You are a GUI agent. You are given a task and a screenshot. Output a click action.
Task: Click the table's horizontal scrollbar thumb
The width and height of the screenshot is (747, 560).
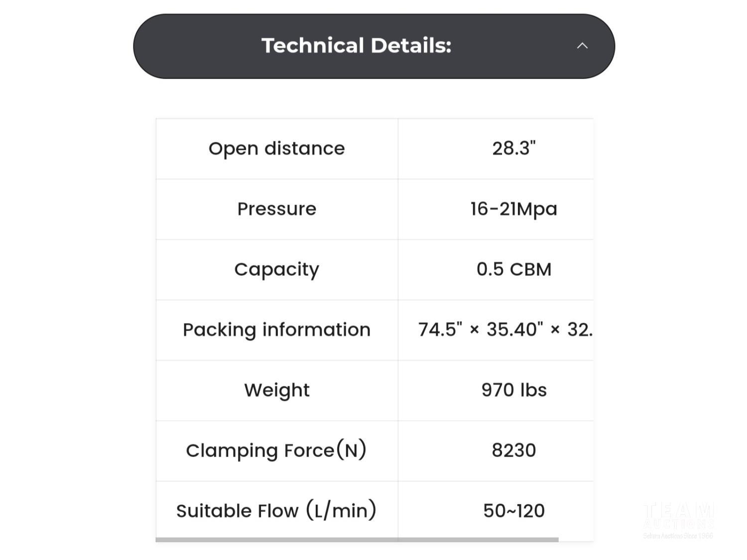pos(357,540)
